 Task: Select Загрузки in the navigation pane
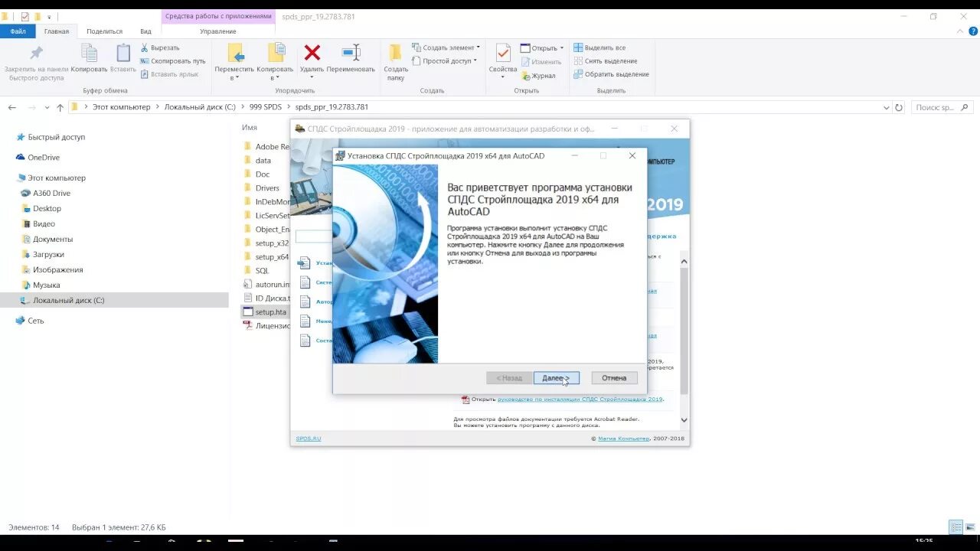(48, 255)
